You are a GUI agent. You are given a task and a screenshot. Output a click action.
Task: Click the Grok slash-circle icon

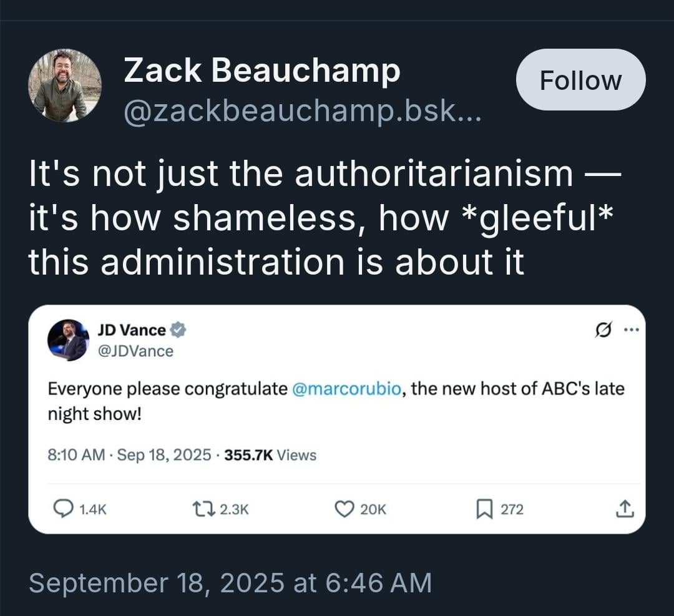[603, 330]
